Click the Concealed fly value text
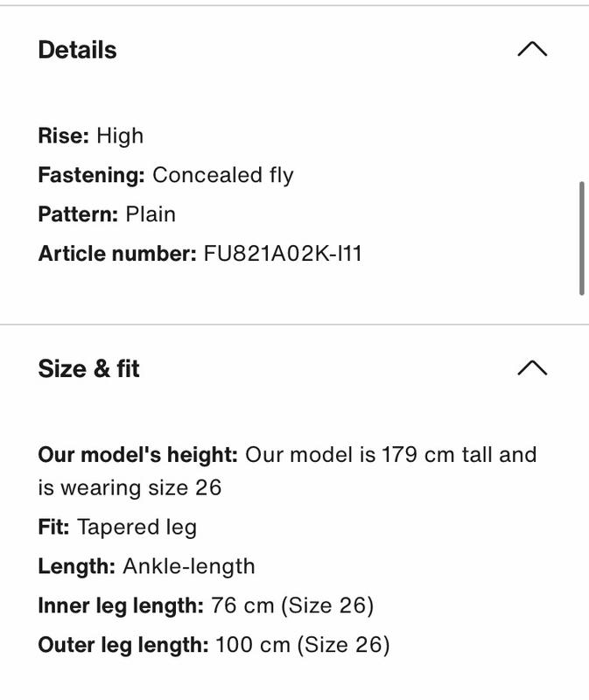This screenshot has height=700, width=589. 223,175
